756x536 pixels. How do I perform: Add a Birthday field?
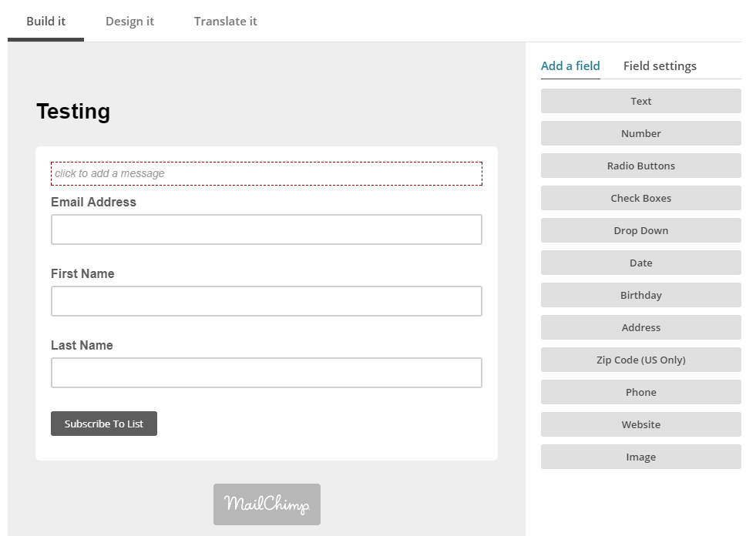pyautogui.click(x=640, y=294)
